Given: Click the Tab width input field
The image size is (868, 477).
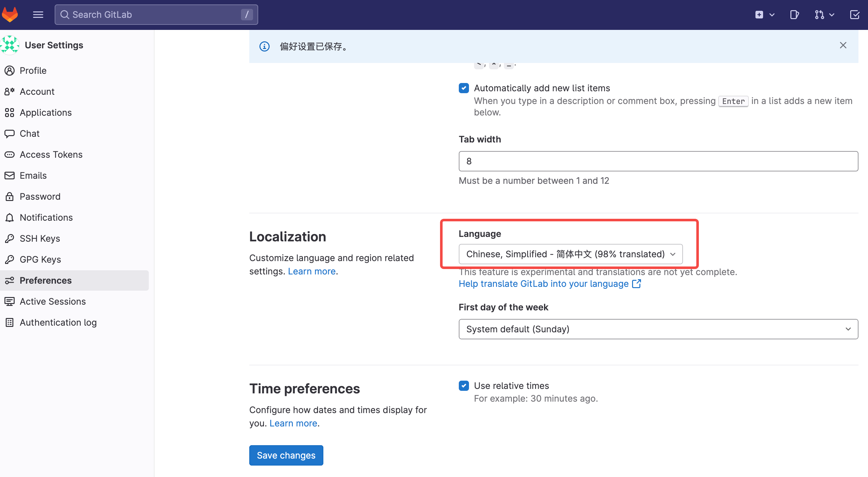Looking at the screenshot, I should pos(657,162).
